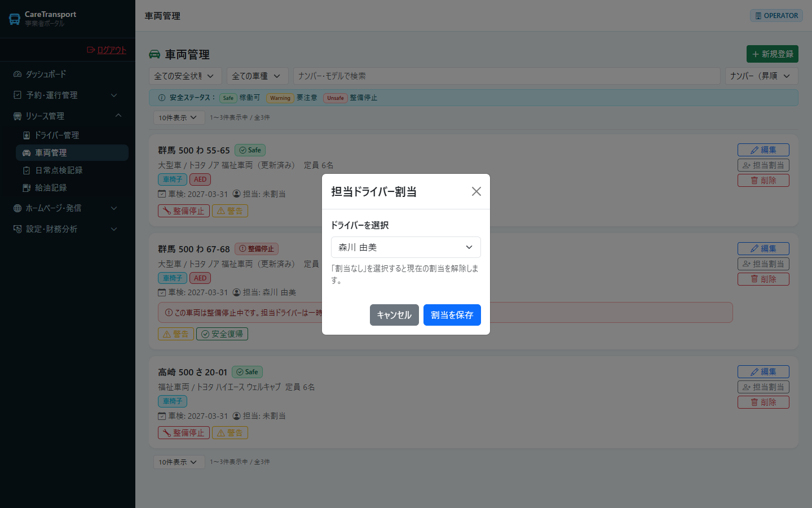Viewport: 812px width, 508px height.
Task: Go to ドライバー管理
Action: [x=72, y=135]
